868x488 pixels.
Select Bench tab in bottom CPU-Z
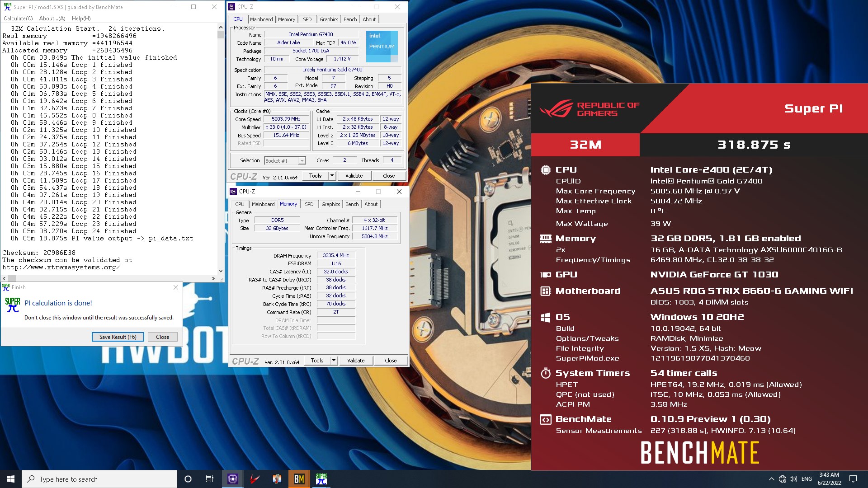[352, 204]
